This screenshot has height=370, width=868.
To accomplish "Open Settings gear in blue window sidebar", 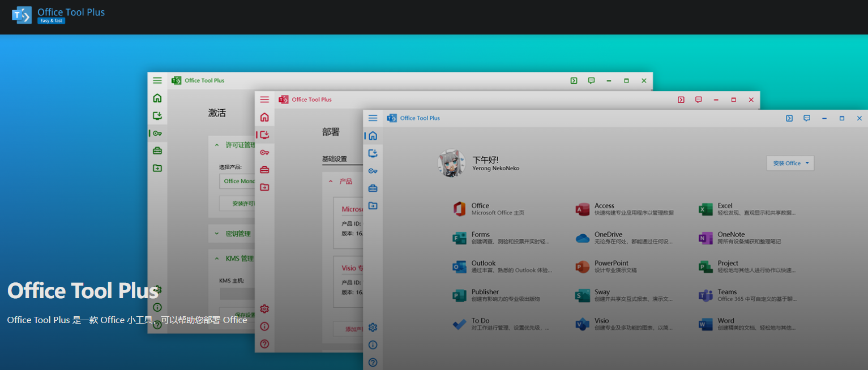I will coord(373,328).
